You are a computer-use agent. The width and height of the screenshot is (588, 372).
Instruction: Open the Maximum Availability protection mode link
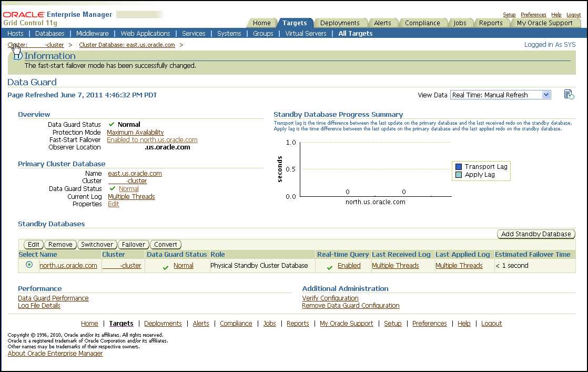[x=135, y=132]
